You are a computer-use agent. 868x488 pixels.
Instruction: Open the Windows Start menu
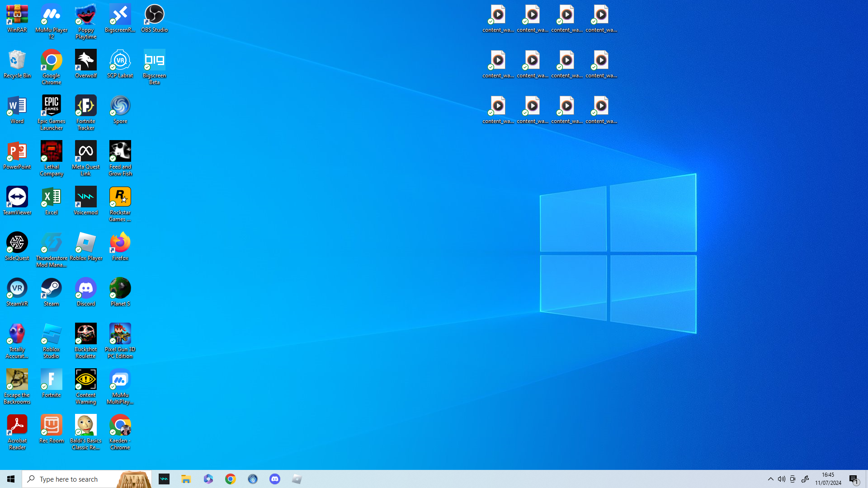click(11, 479)
